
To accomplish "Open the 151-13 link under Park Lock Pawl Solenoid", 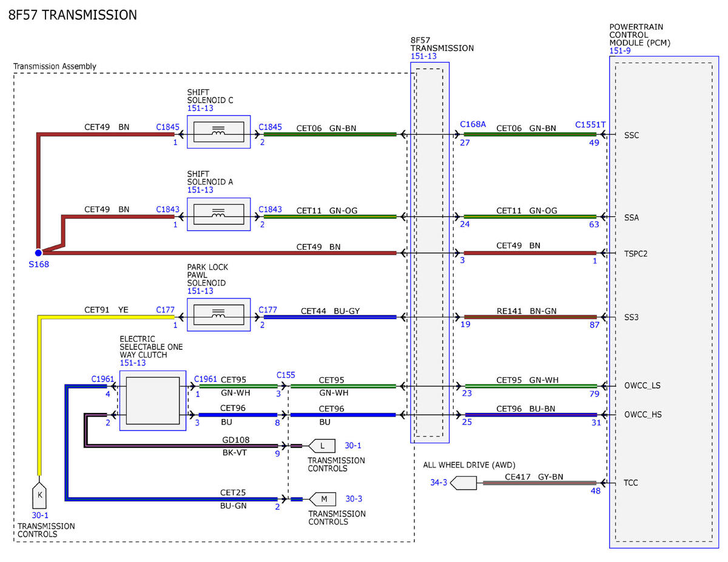I will (200, 291).
